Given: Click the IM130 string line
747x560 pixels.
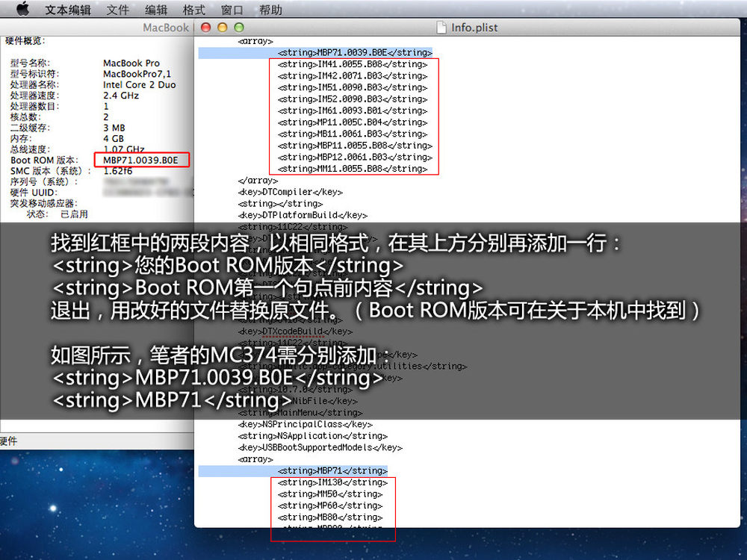Looking at the screenshot, I should point(332,482).
